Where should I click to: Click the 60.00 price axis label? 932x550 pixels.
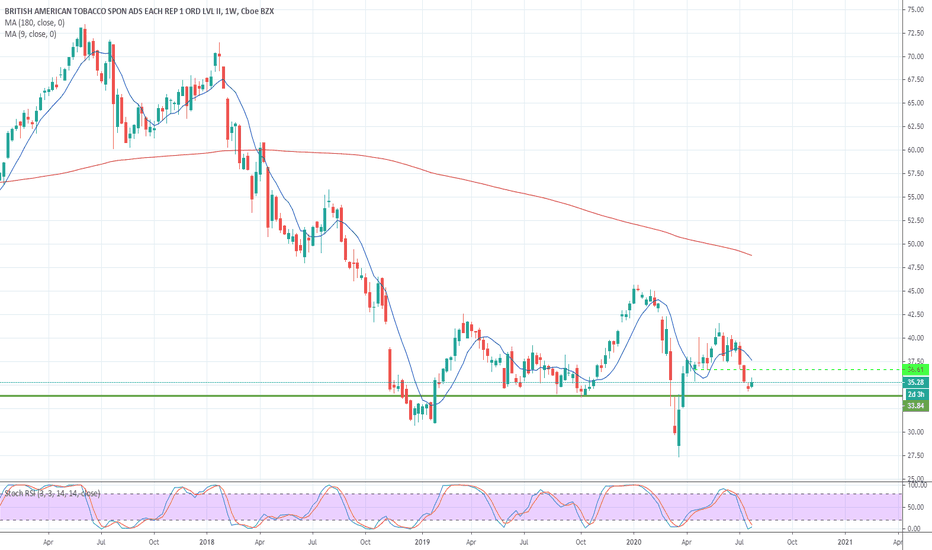click(x=915, y=150)
